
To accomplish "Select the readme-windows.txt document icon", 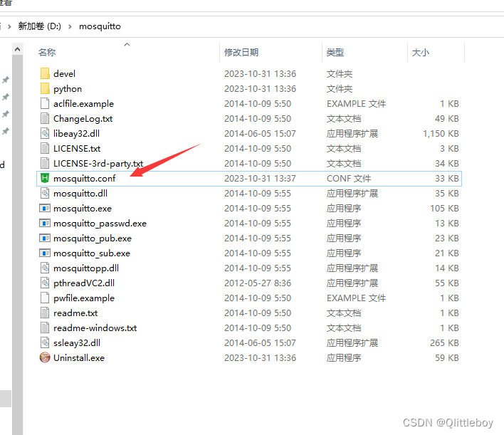I will click(45, 328).
